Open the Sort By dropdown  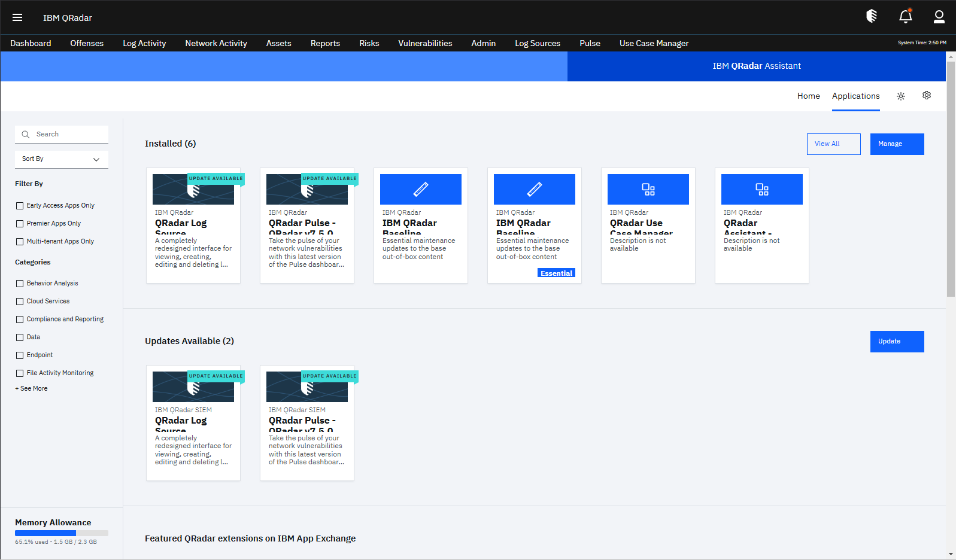tap(62, 159)
